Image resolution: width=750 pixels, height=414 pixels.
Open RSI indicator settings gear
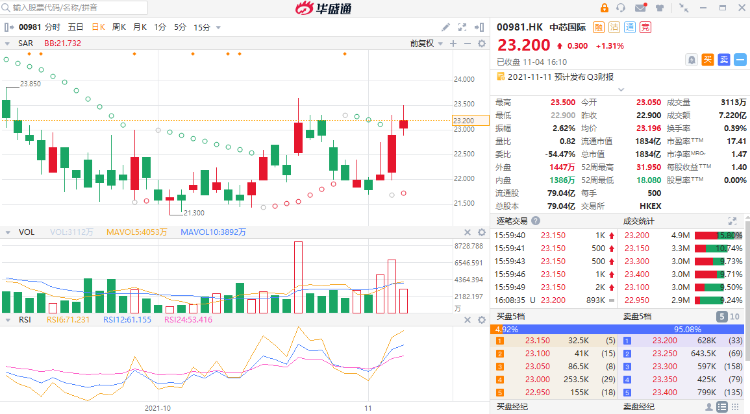pyautogui.click(x=482, y=320)
